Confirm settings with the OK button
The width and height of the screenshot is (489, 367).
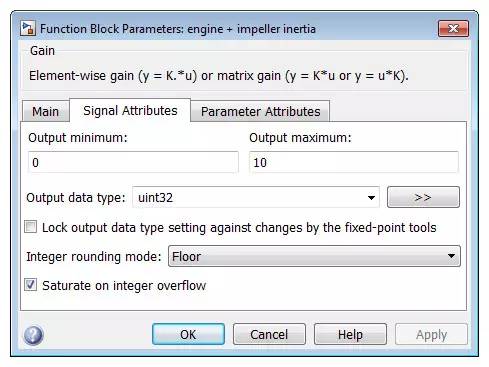188,334
